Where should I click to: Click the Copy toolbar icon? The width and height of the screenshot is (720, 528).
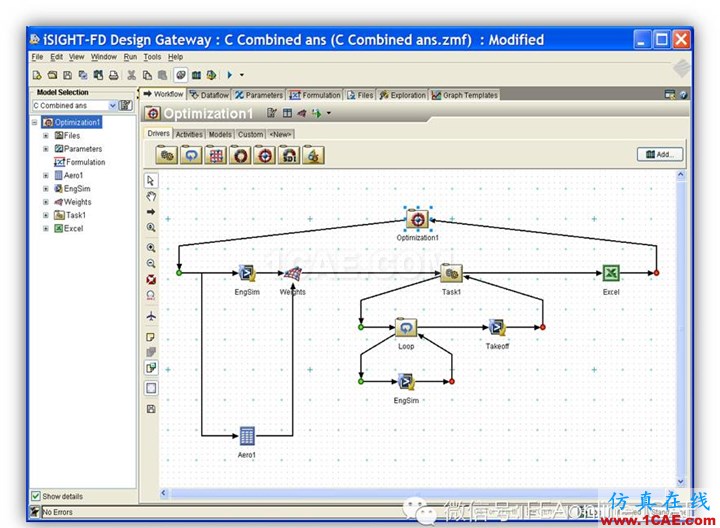click(x=147, y=75)
